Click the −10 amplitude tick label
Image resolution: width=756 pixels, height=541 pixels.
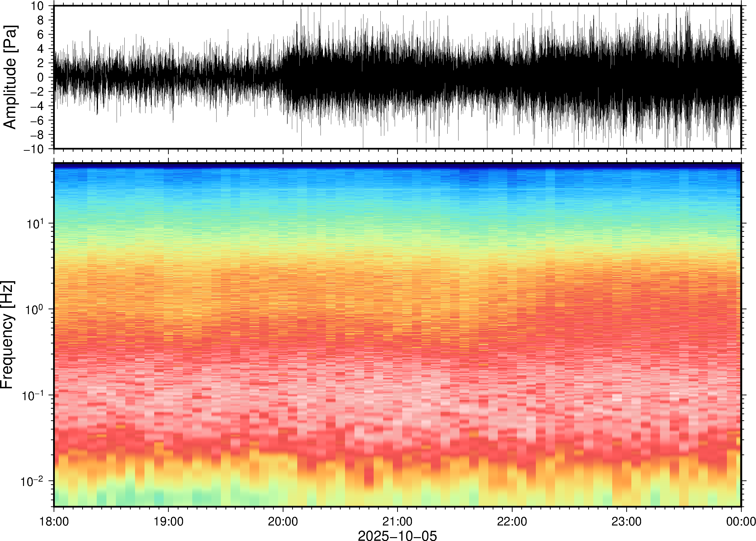[x=34, y=149]
